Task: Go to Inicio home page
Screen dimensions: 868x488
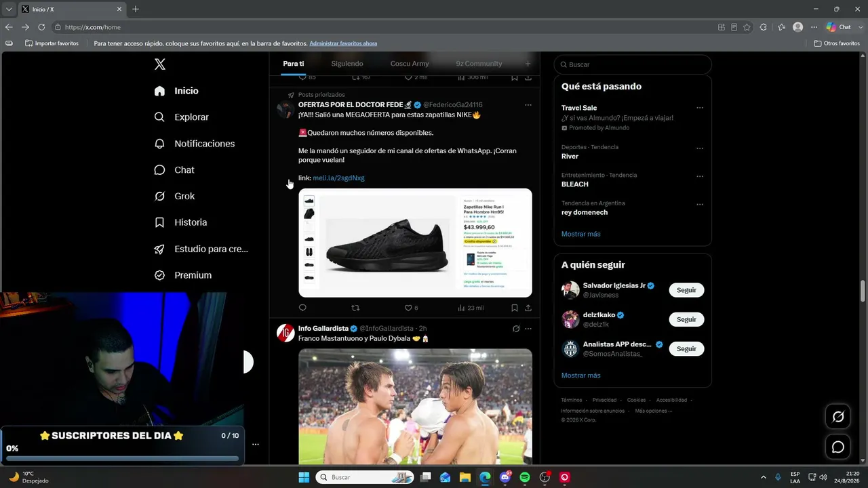Action: (176, 91)
